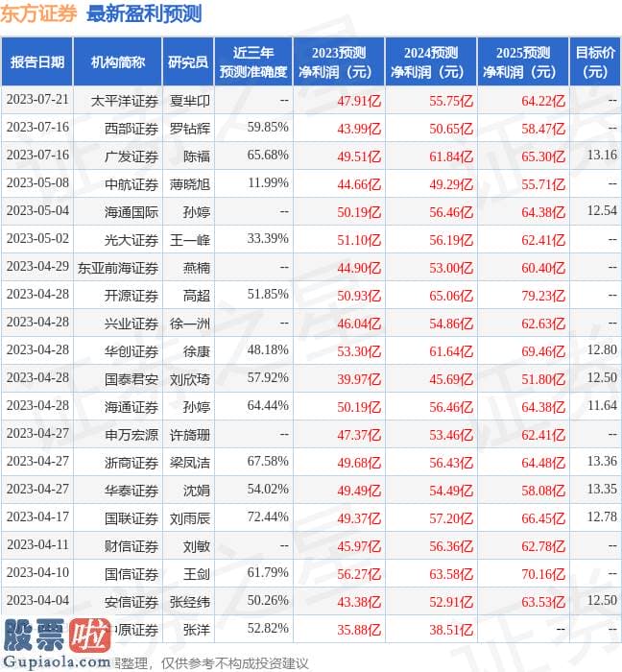Click the 2025预测净利润 column header

point(523,62)
